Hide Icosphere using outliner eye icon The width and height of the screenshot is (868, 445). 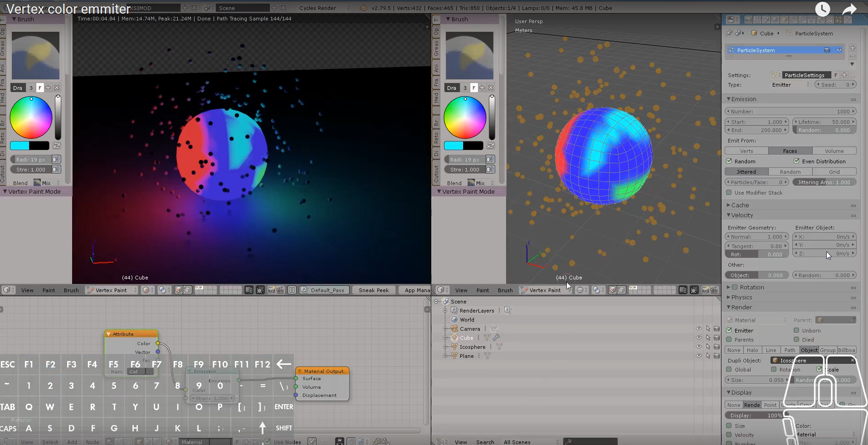click(699, 347)
